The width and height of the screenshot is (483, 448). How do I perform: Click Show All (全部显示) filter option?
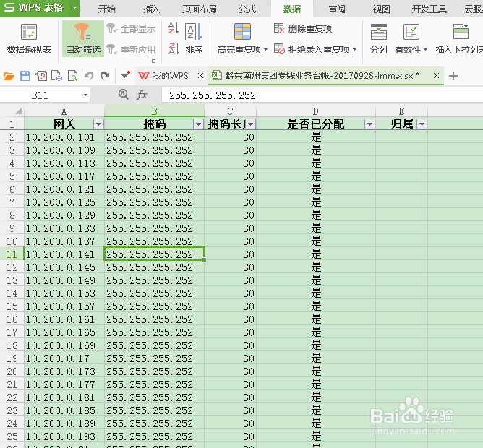(131, 29)
